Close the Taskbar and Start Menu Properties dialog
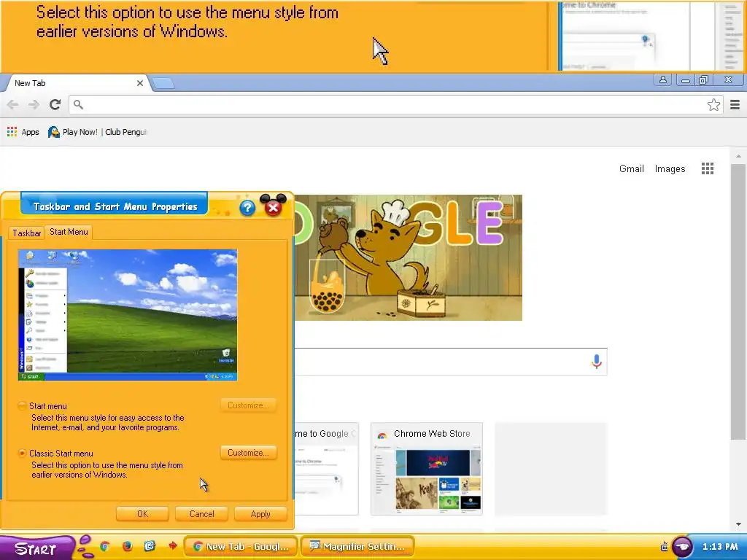747x560 pixels. 273,207
